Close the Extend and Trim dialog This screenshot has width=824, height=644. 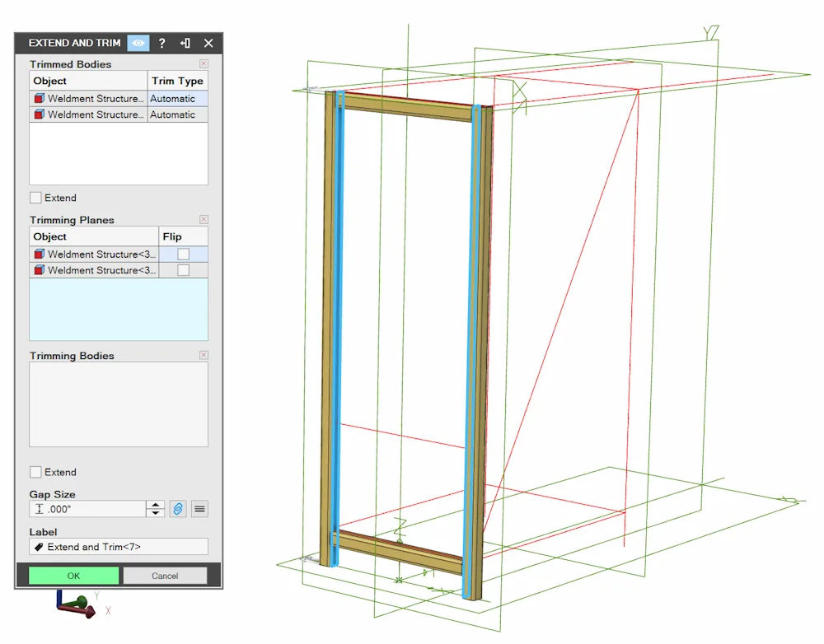tap(208, 43)
